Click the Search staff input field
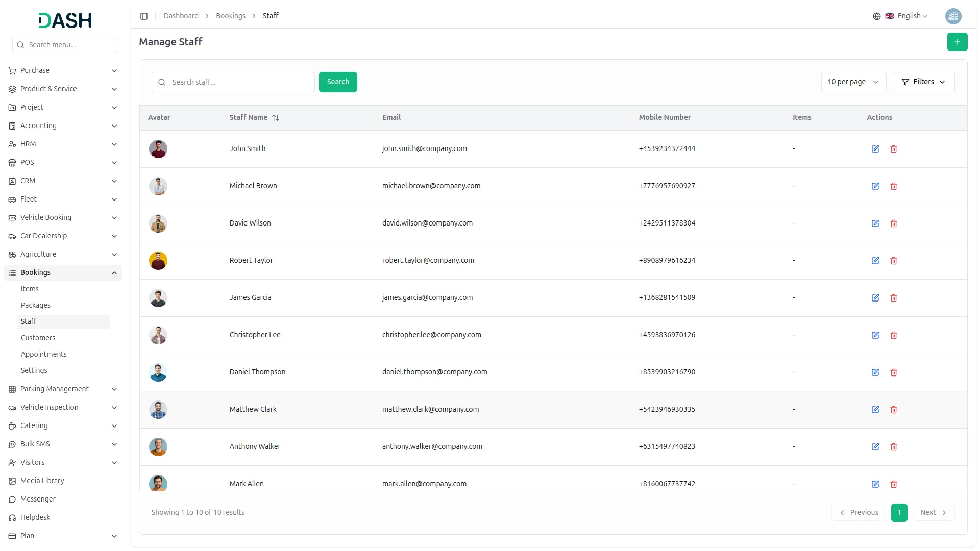The height and width of the screenshot is (551, 980). click(x=240, y=82)
